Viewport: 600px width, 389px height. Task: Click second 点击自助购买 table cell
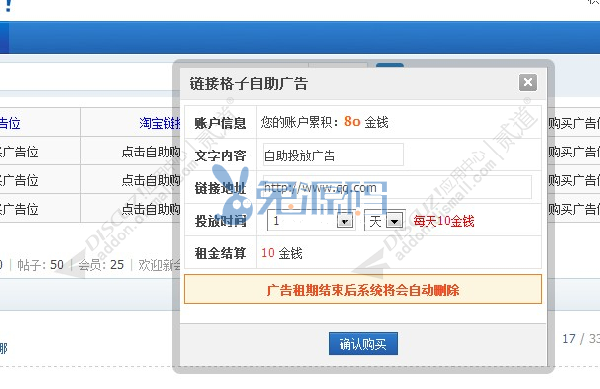151,180
